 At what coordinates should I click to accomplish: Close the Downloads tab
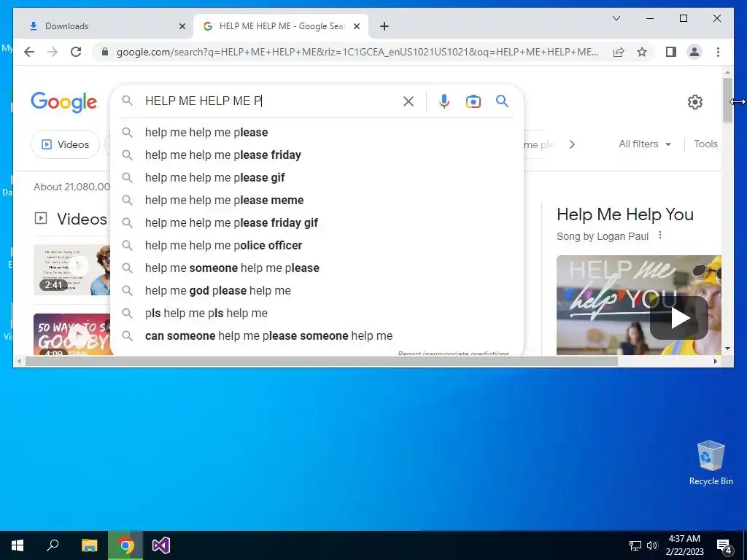182,26
